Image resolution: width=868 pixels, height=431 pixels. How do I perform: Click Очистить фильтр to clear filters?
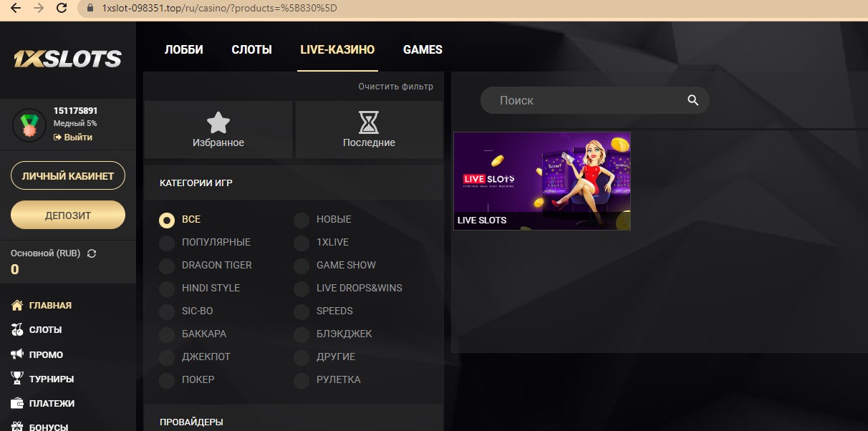[396, 87]
